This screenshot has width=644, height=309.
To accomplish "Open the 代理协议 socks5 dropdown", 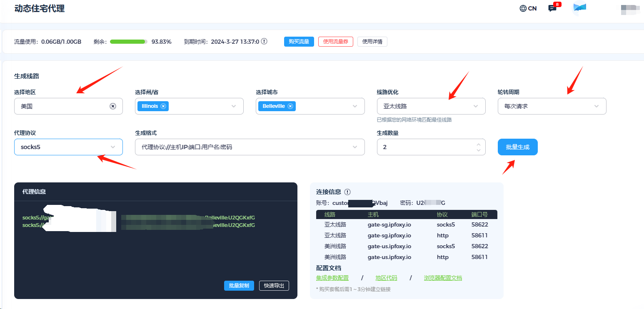I will point(68,147).
